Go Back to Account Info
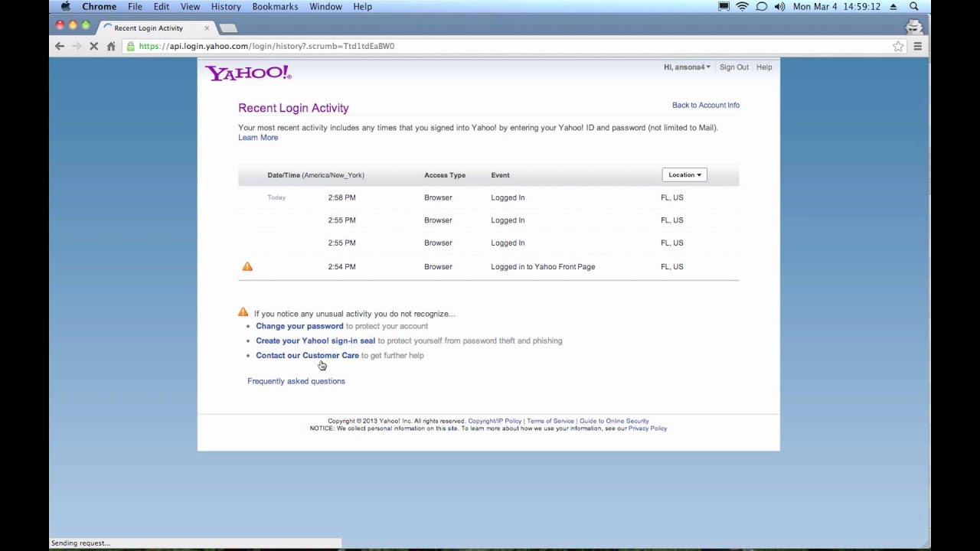 coord(706,105)
